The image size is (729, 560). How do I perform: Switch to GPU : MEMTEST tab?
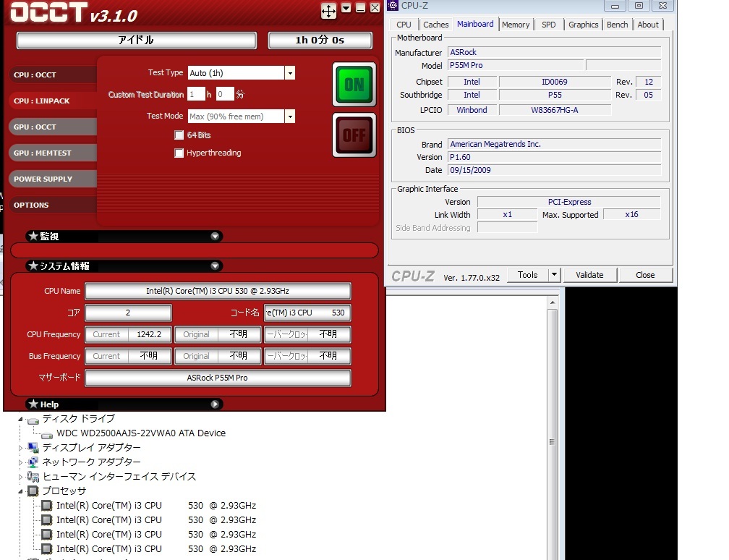53,153
